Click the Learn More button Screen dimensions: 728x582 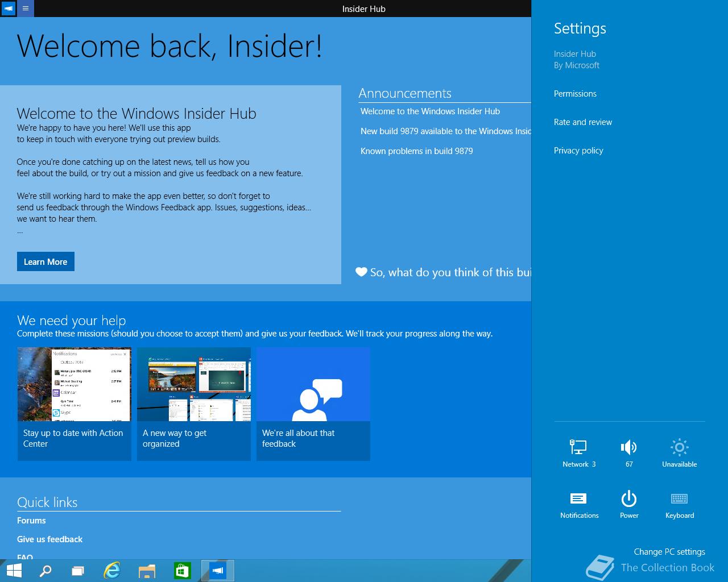45,261
